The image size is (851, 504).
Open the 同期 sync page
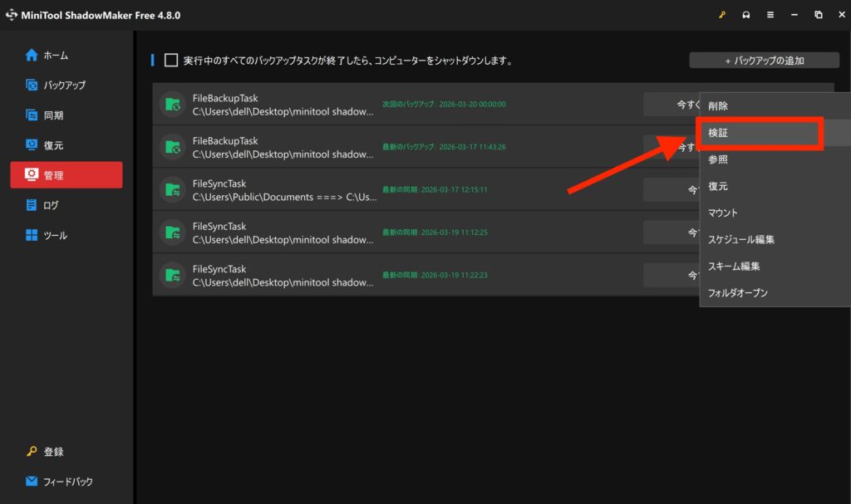pyautogui.click(x=53, y=115)
